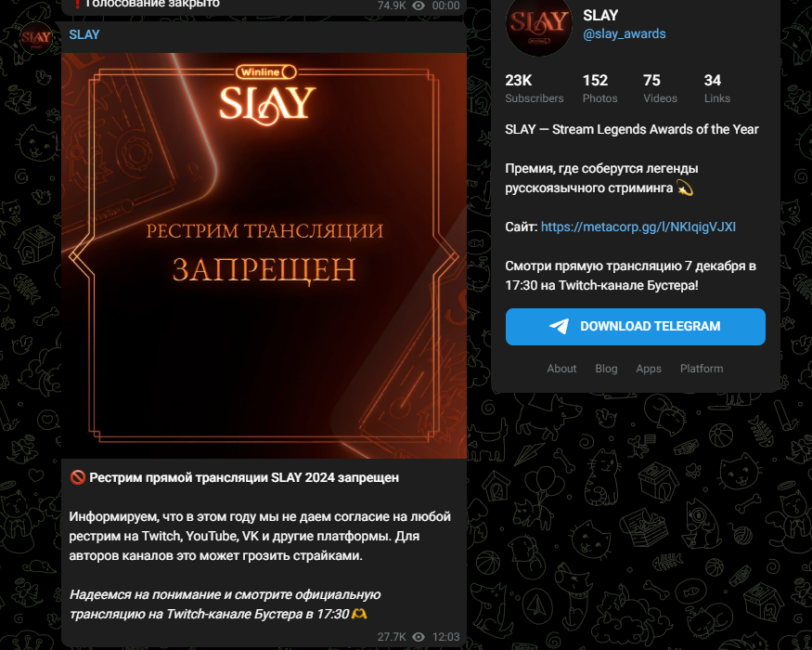Click the eye views icon beside 74.9K

tap(419, 6)
